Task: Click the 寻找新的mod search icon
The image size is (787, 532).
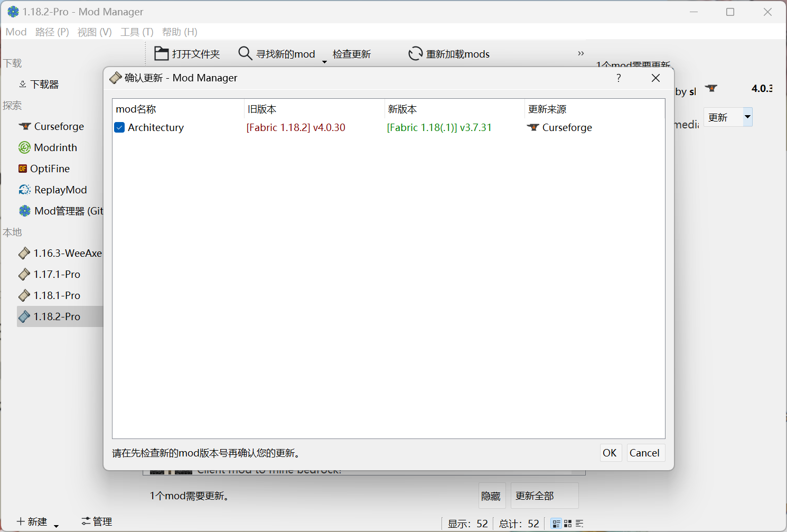Action: (x=245, y=53)
